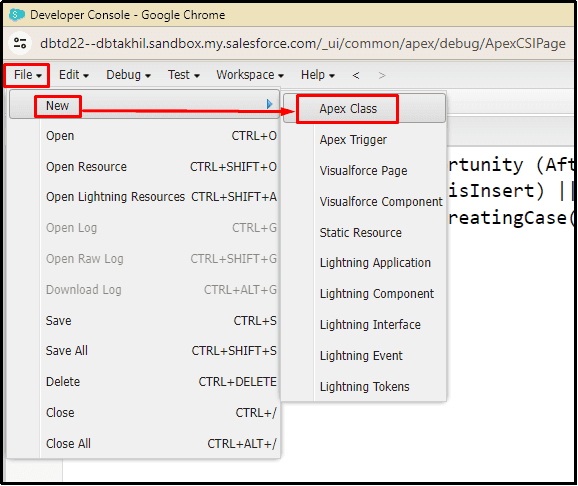Click the code line containing "isInsert"
578x486 pixels.
511,191
